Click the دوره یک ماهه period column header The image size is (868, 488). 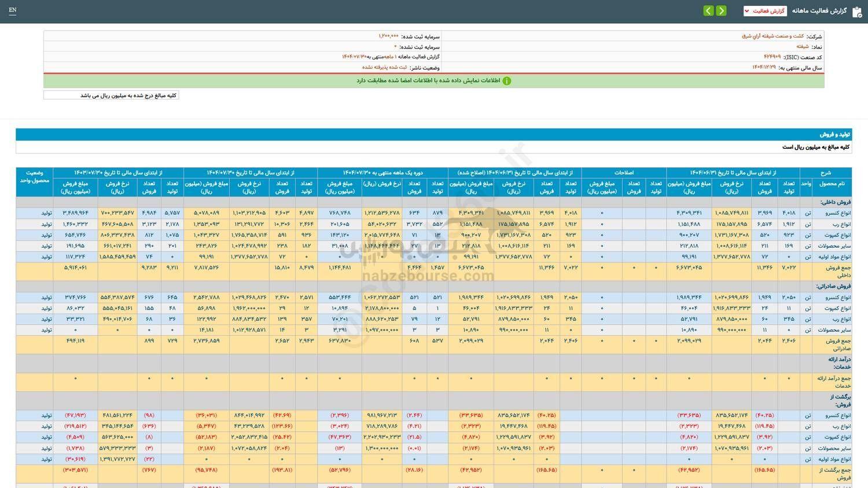[x=382, y=173]
